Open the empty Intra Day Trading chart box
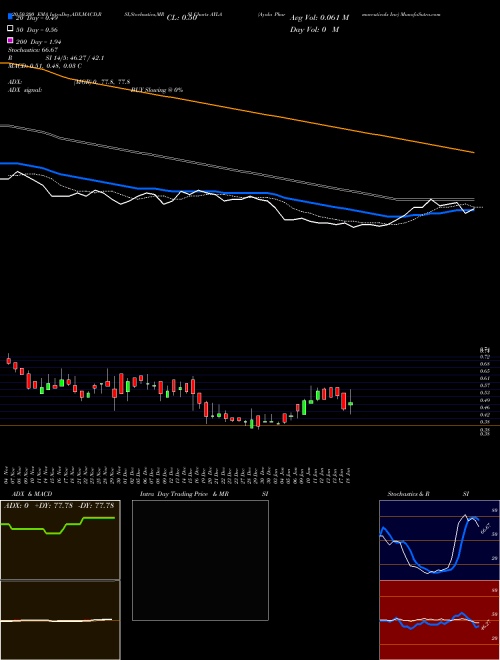Viewport: 500px width, 660px height. [200, 560]
